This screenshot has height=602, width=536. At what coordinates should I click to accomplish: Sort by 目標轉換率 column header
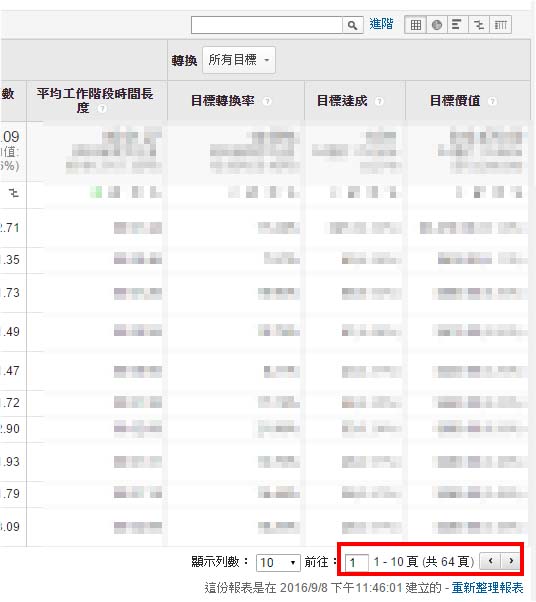[223, 101]
